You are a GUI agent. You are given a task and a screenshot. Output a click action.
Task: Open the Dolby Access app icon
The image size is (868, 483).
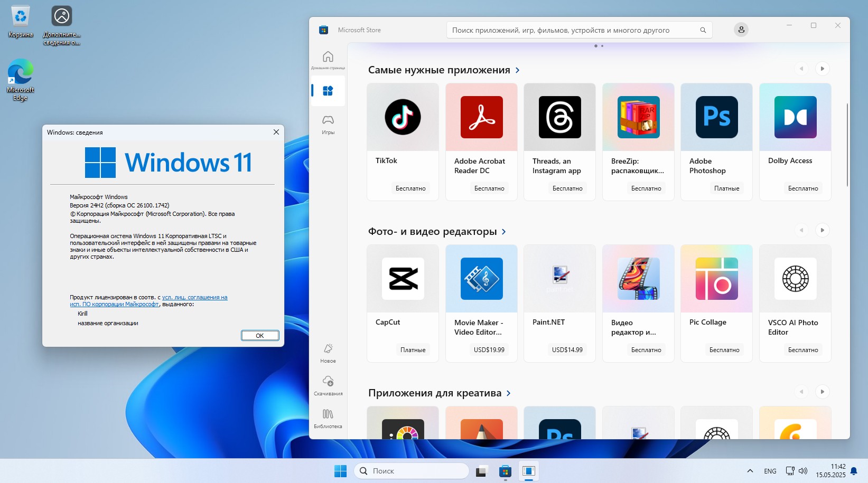[795, 117]
